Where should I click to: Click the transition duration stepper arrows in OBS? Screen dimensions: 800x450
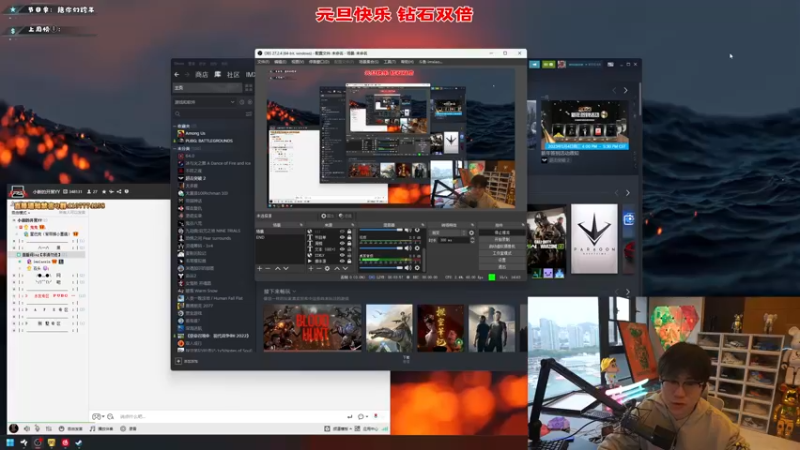pos(472,240)
